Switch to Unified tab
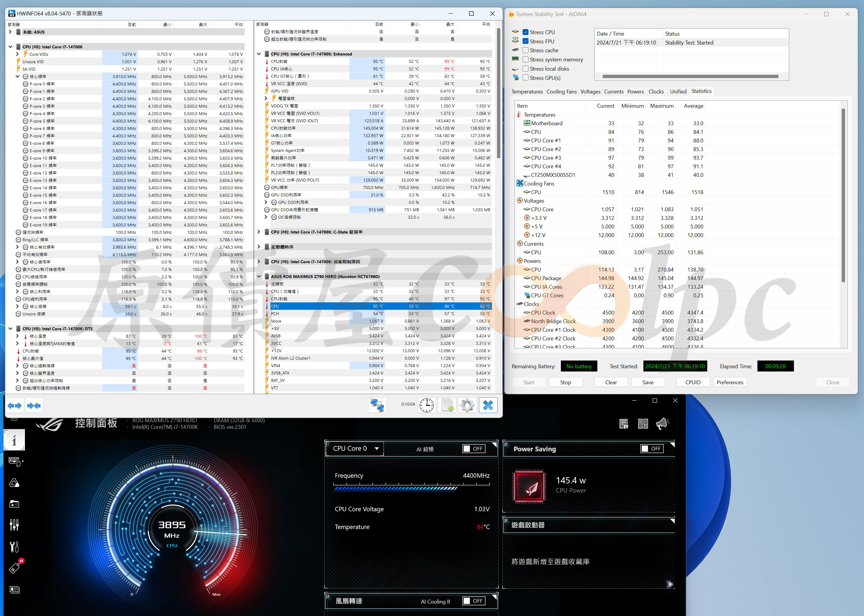Viewport: 864px width, 616px height. tap(678, 92)
